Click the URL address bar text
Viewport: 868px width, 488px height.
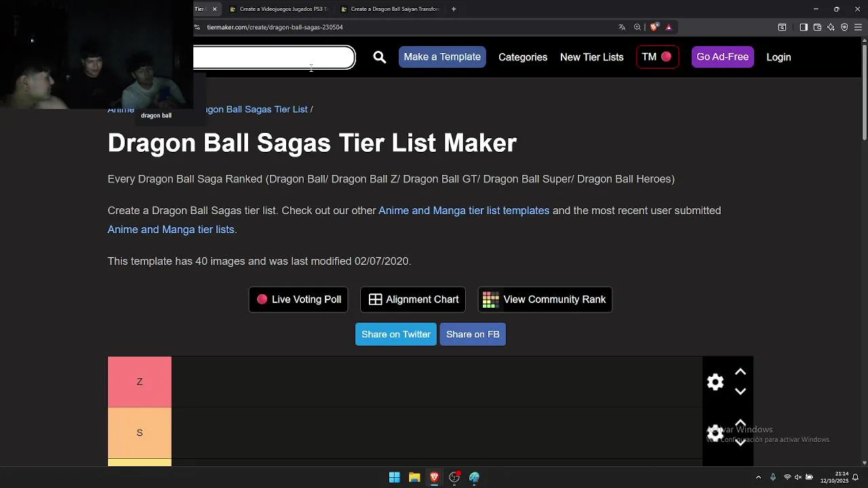pyautogui.click(x=275, y=27)
